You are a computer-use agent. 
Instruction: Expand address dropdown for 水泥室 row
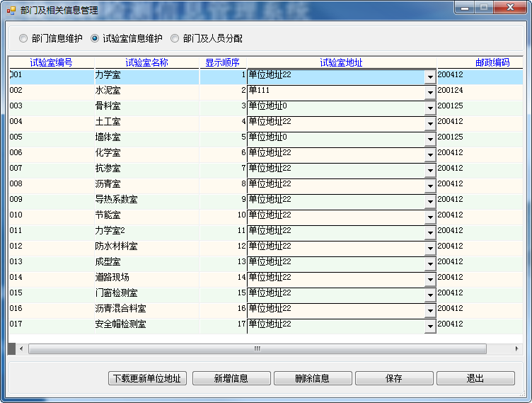(430, 92)
